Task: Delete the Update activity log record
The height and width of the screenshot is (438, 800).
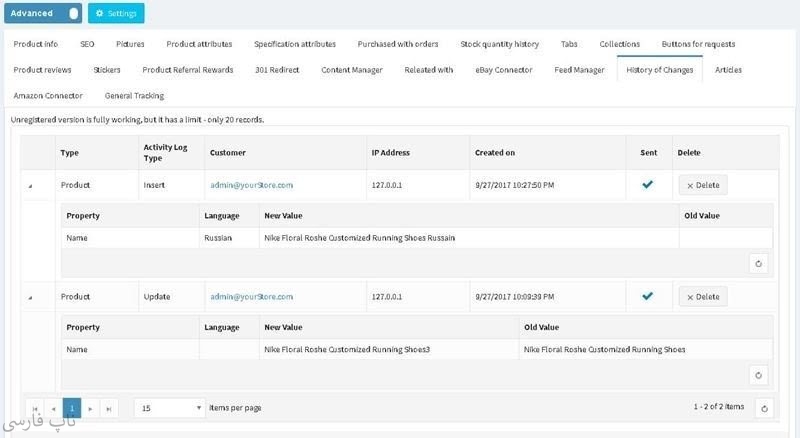Action: point(703,297)
